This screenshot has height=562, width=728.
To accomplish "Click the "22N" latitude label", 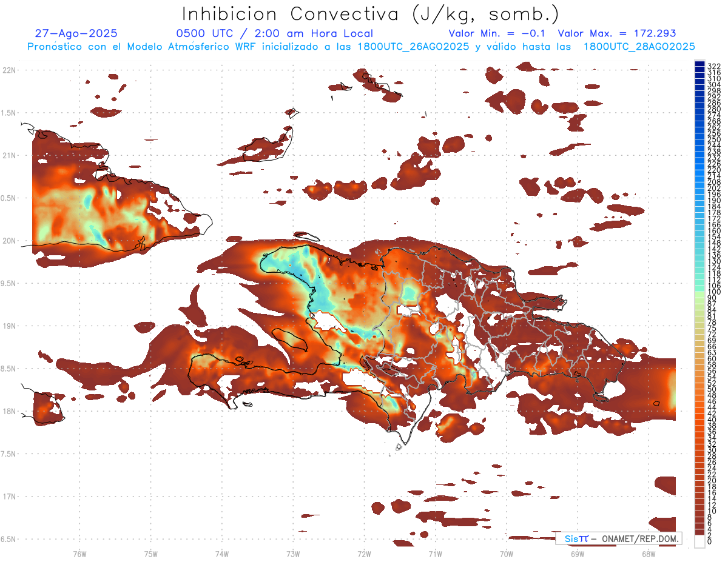I will (x=9, y=70).
